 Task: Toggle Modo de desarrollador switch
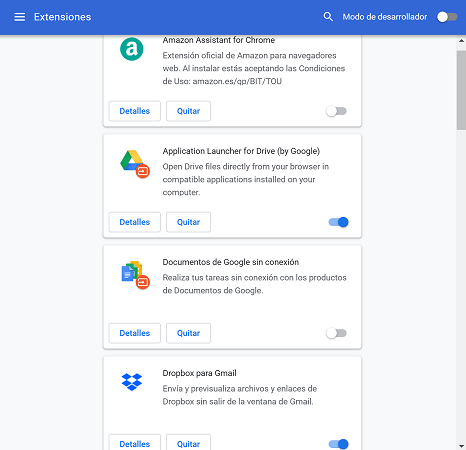tap(447, 17)
